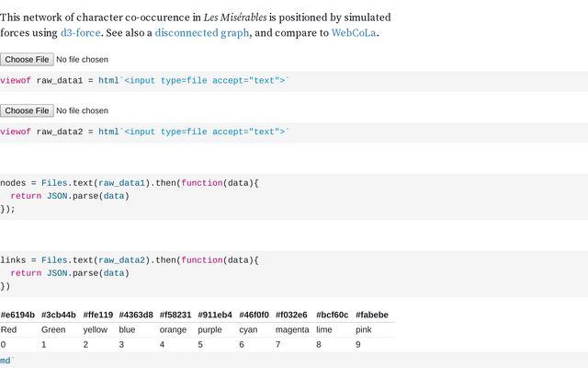
Task: Click Choose File above the raw_data2 cell
Action: pos(26,110)
